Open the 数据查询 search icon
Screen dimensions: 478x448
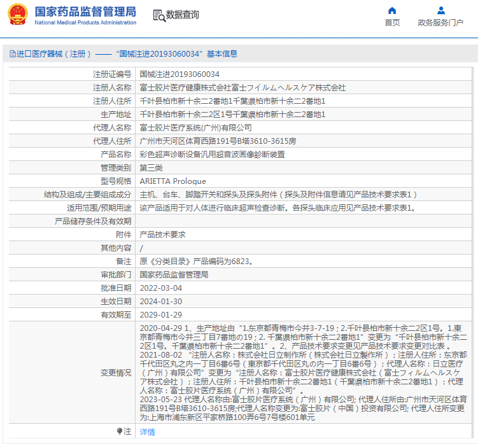click(x=159, y=15)
